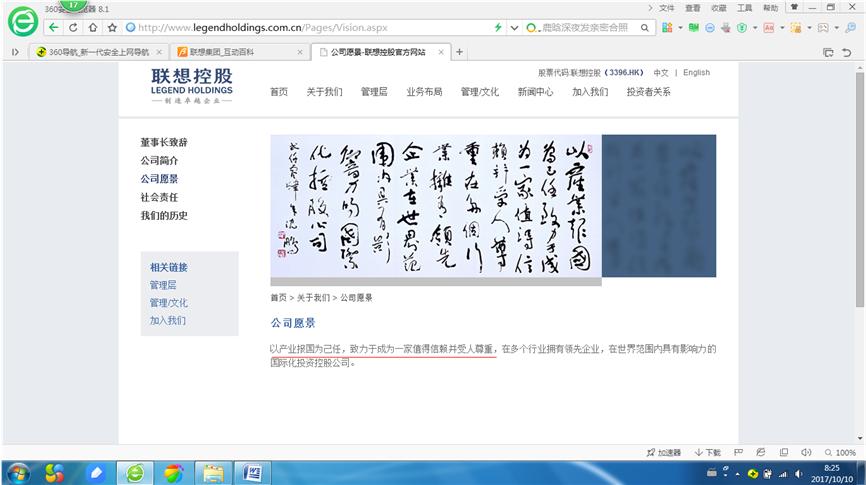Click 加入我们 under 相关链接
This screenshot has height=485, width=866.
(x=168, y=320)
